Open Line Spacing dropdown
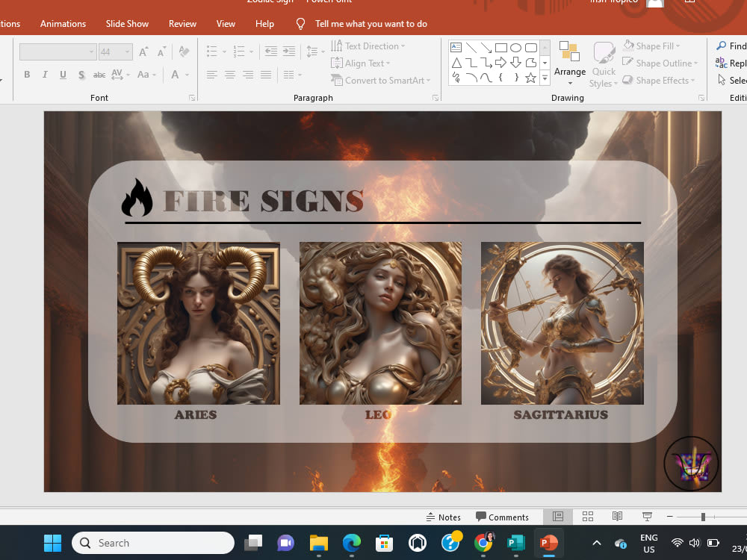 315,52
